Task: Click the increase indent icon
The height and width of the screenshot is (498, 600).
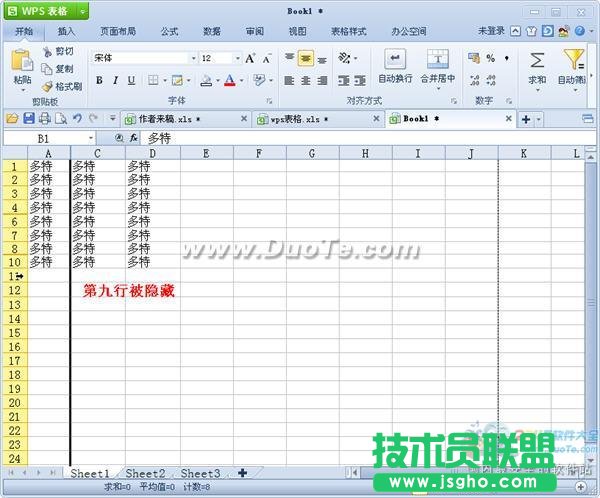Action: click(360, 80)
